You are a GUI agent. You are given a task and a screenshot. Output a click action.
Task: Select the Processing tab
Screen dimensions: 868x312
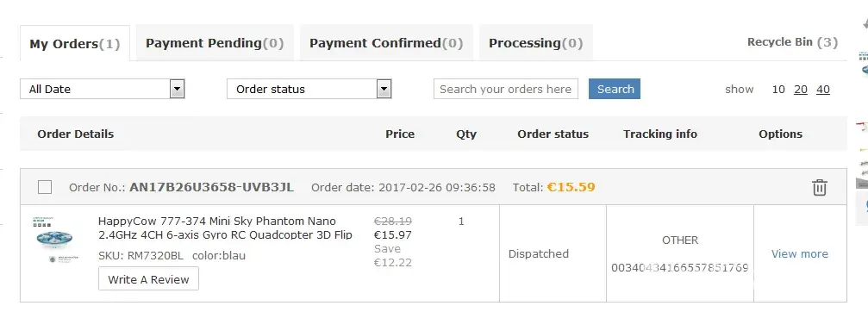pos(536,43)
